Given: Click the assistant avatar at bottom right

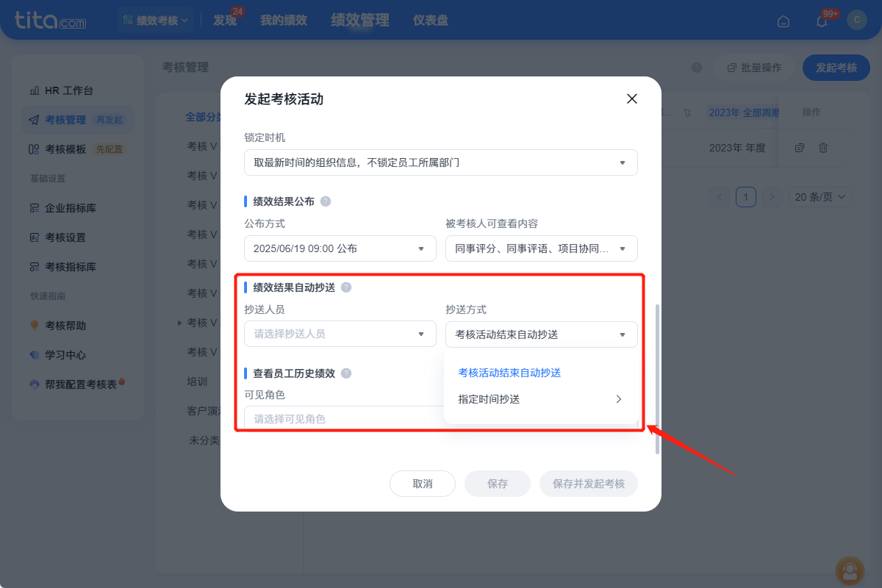Looking at the screenshot, I should (x=850, y=571).
